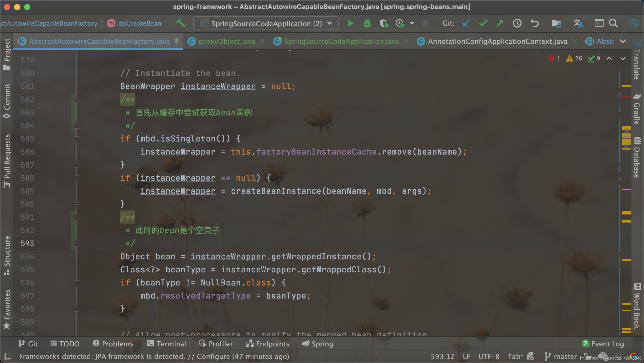Viewport: 644px width, 363px height.
Task: Open Git show history clock icon
Action: click(x=517, y=23)
